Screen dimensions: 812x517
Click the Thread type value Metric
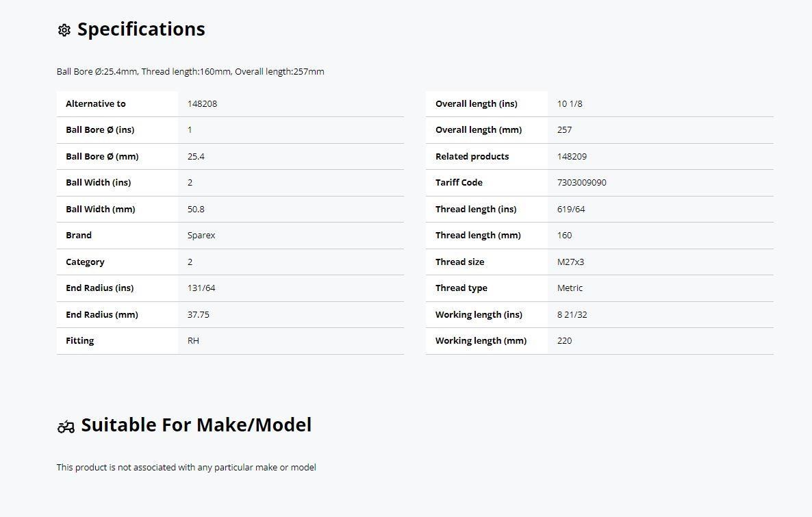(570, 288)
